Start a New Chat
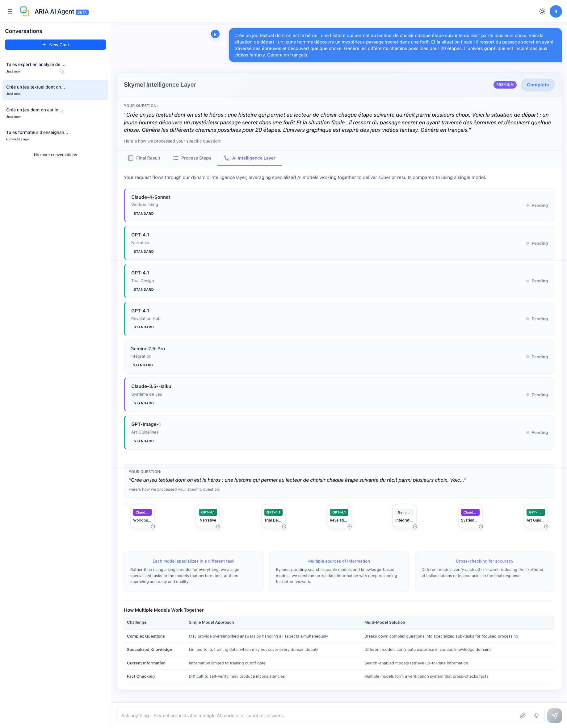This screenshot has width=567, height=728. pos(55,45)
